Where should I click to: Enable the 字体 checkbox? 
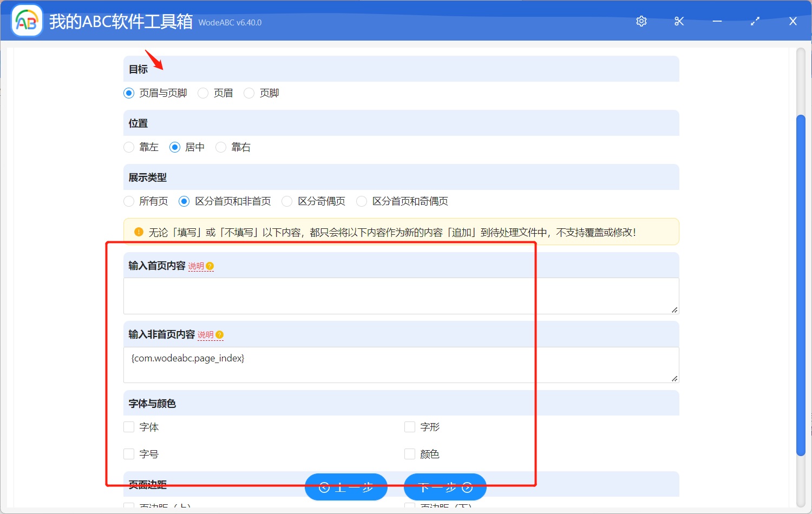pyautogui.click(x=128, y=427)
